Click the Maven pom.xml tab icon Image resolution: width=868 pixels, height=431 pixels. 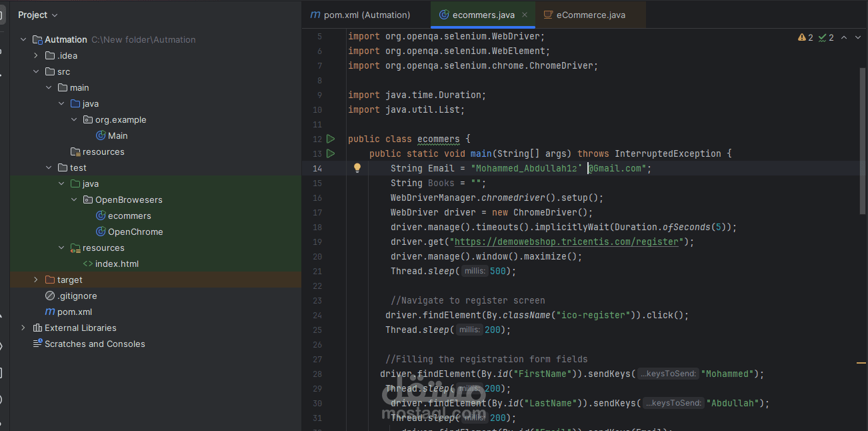[315, 15]
